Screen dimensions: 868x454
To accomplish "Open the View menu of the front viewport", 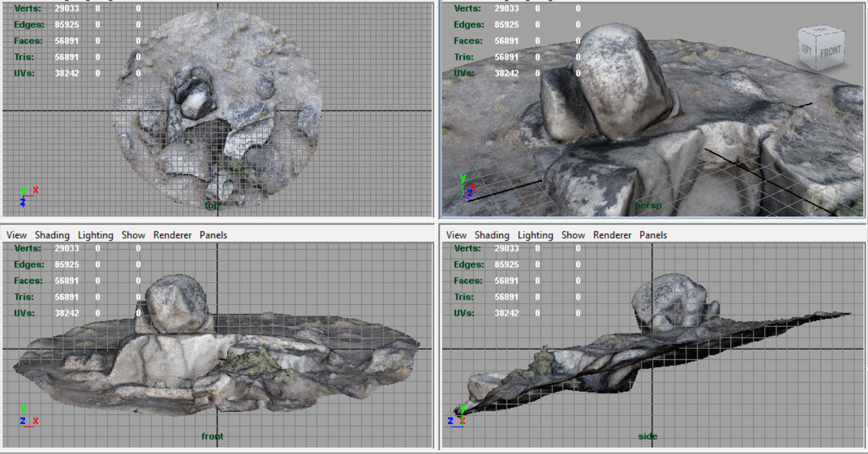I will pyautogui.click(x=16, y=235).
